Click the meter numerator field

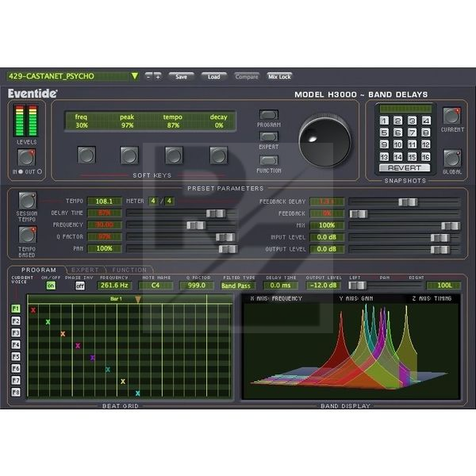point(153,201)
